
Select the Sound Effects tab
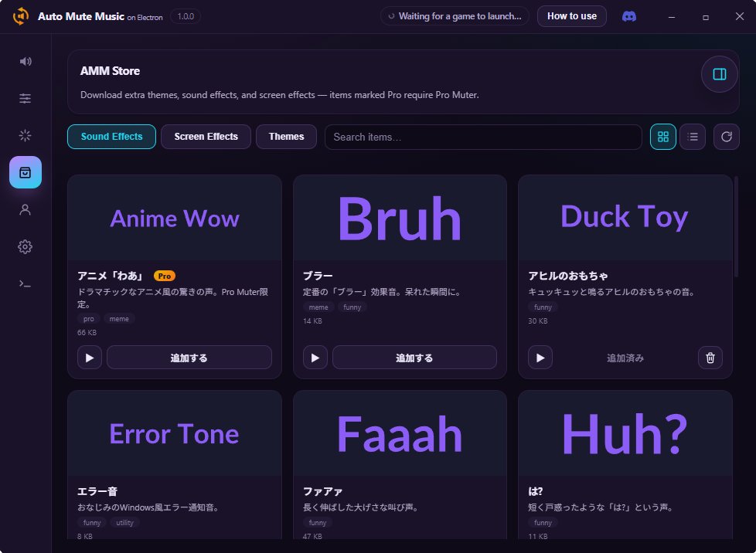(x=112, y=137)
